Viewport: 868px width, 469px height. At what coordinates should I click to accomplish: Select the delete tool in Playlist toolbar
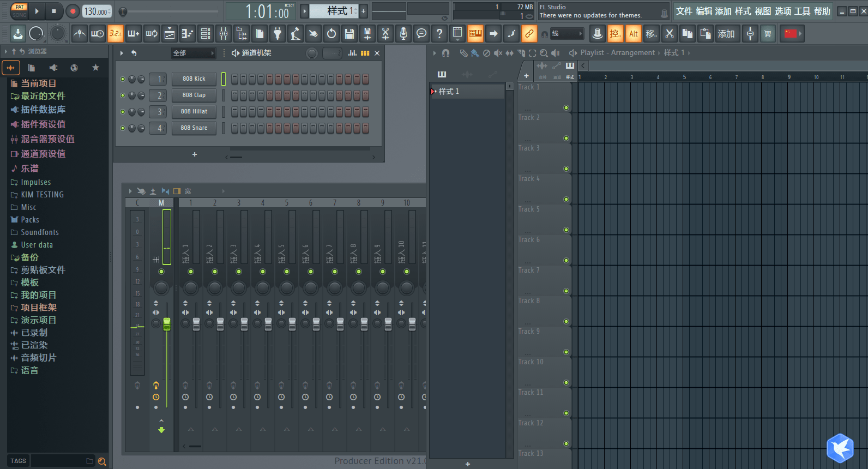tap(486, 53)
